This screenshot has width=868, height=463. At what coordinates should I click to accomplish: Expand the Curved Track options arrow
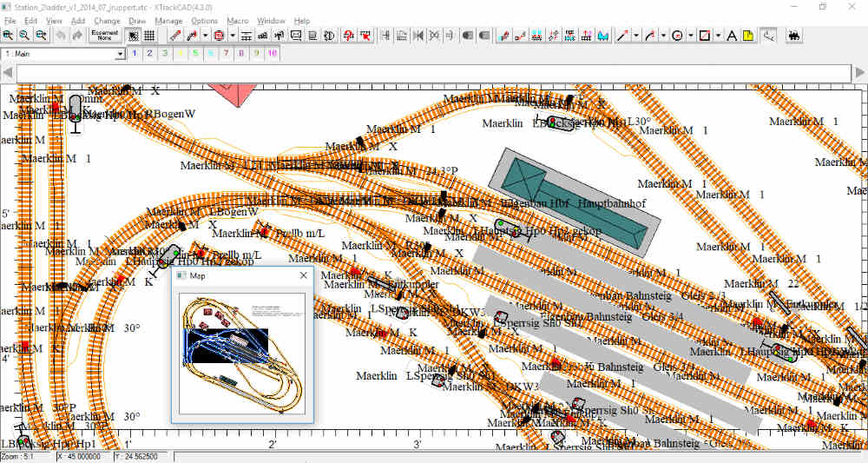tap(206, 36)
